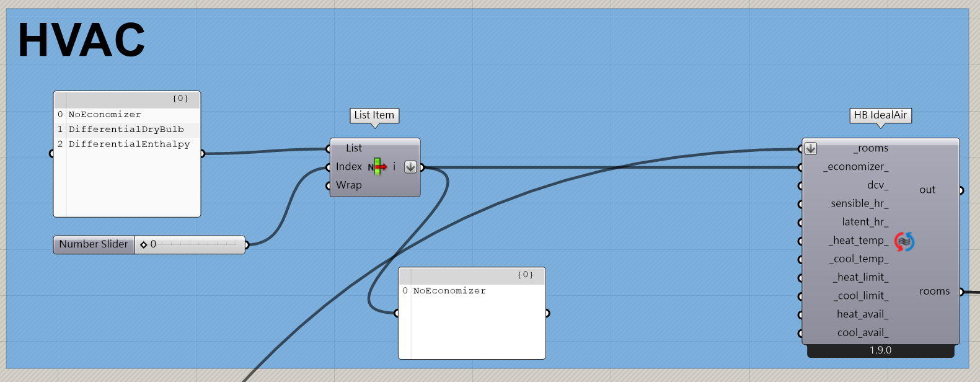The width and height of the screenshot is (980, 382).
Task: Click the _heat_temp_ input parameter
Action: (859, 241)
